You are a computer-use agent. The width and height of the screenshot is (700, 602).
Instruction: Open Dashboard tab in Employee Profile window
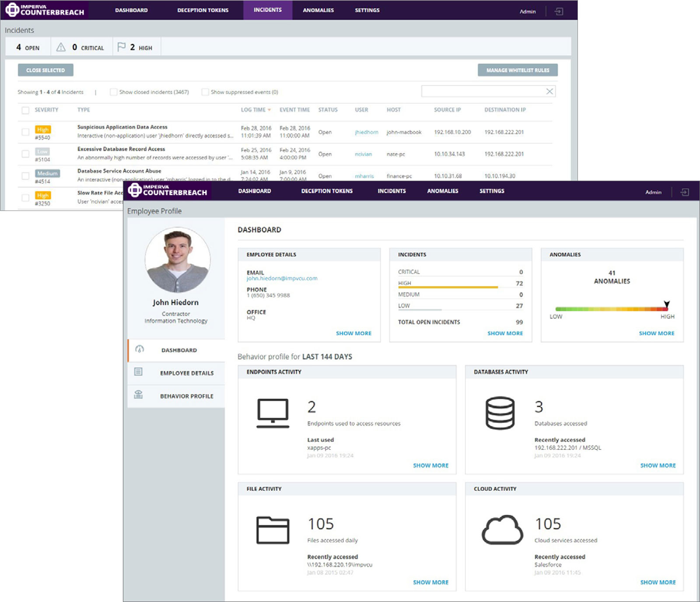[x=255, y=191]
